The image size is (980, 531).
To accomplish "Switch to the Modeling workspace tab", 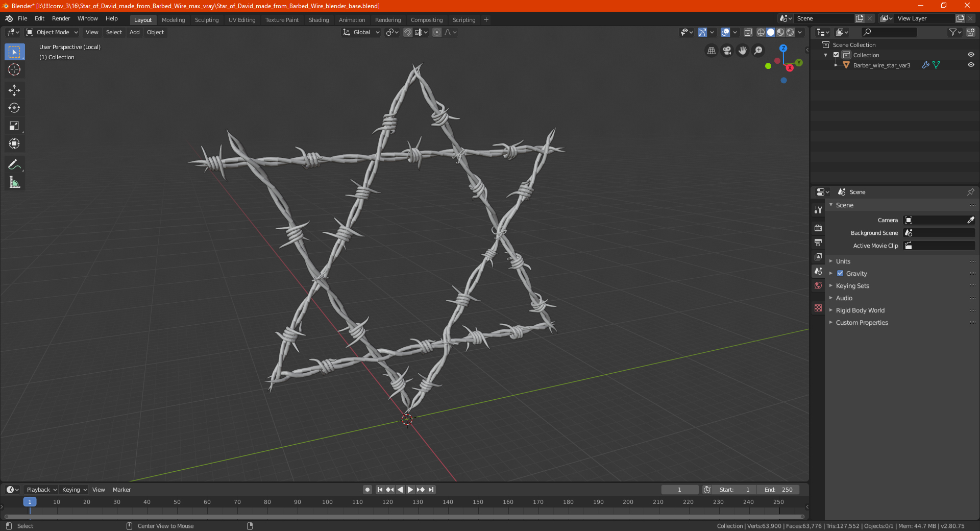I will 173,20.
